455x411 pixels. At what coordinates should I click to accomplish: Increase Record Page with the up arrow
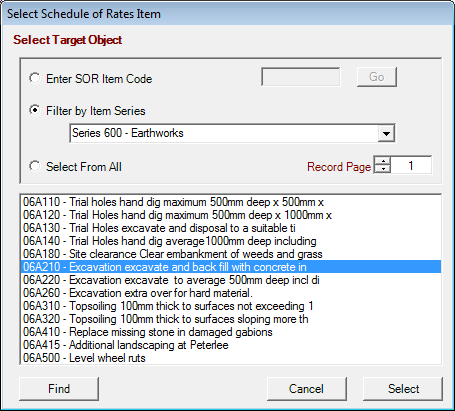[x=383, y=161]
